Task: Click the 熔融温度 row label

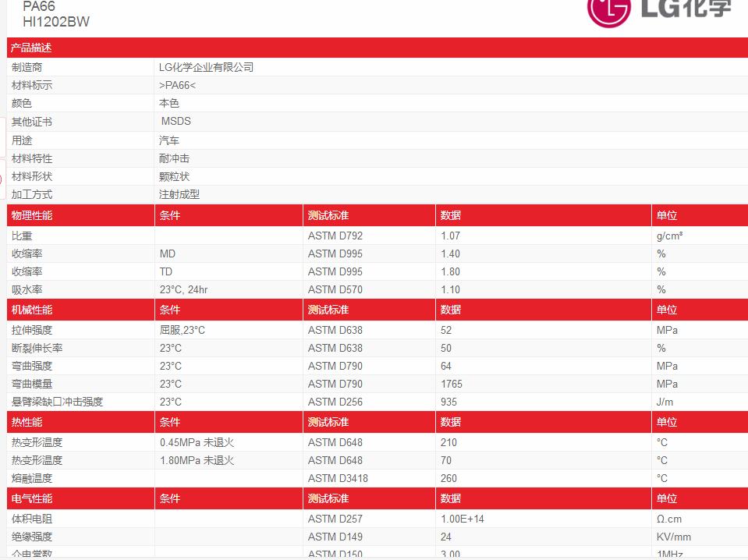Action: pyautogui.click(x=32, y=478)
